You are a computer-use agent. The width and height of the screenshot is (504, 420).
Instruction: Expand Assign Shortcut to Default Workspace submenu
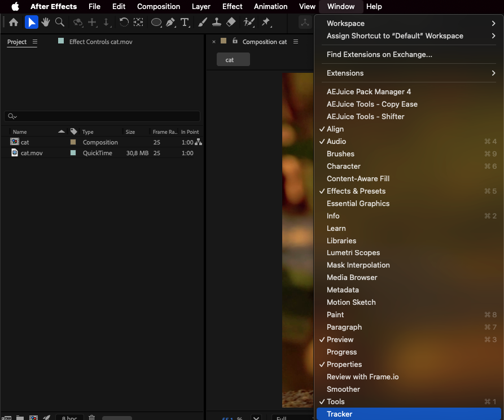tap(409, 36)
